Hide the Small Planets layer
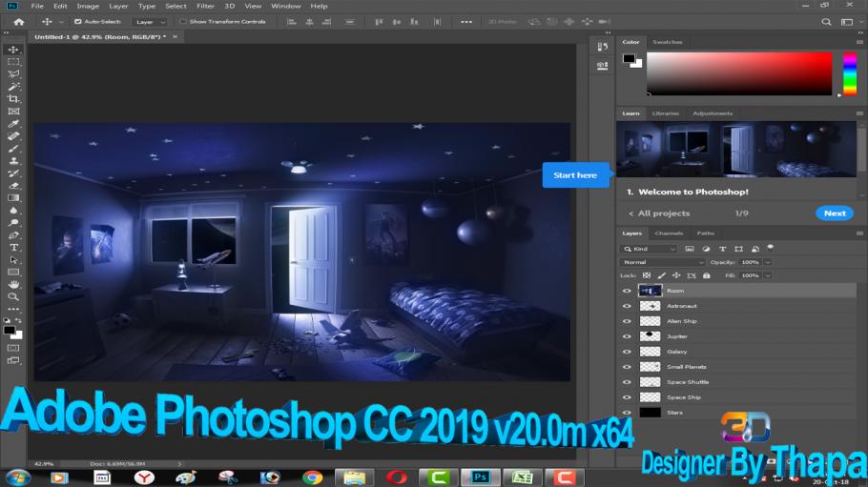 (x=627, y=367)
